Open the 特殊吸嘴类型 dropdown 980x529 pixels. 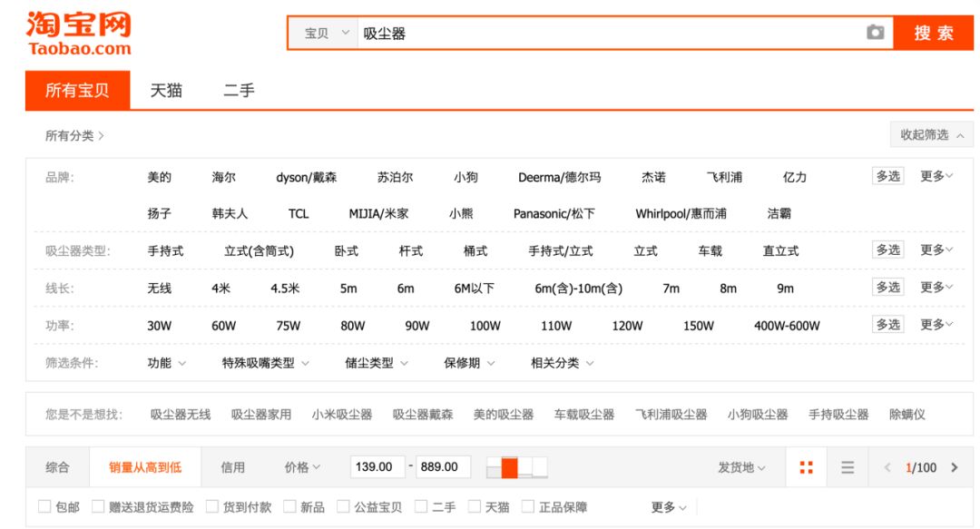tap(266, 363)
